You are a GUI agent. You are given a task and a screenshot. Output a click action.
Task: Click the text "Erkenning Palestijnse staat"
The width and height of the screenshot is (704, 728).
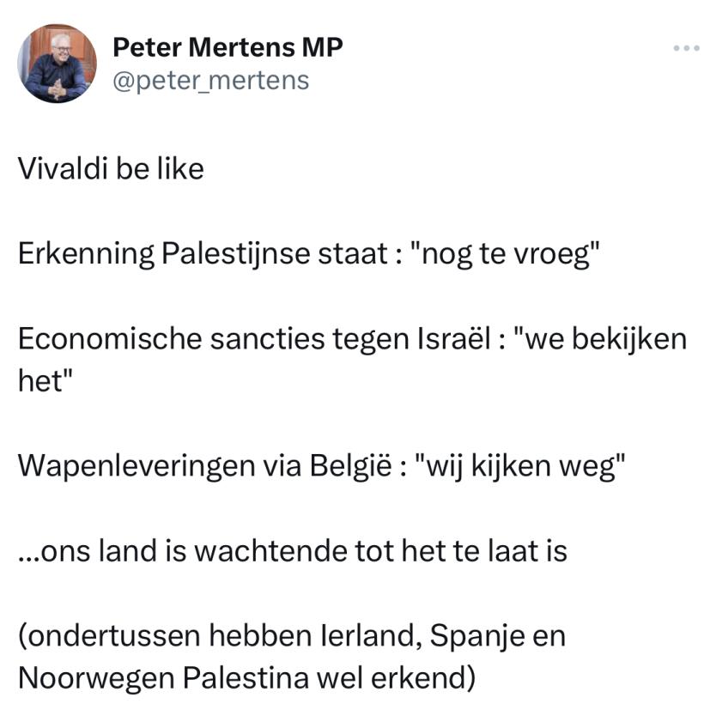click(x=202, y=254)
